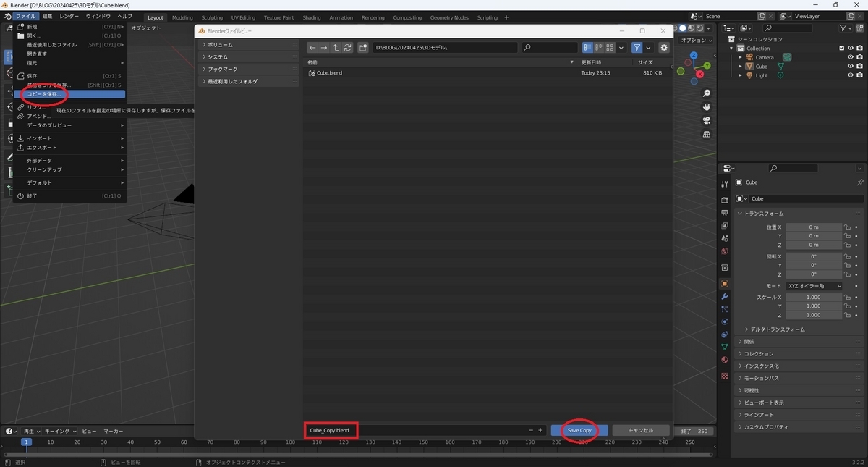Screen dimensions: 868x467
Task: Disable Cube in renders camera icon
Action: coord(860,67)
